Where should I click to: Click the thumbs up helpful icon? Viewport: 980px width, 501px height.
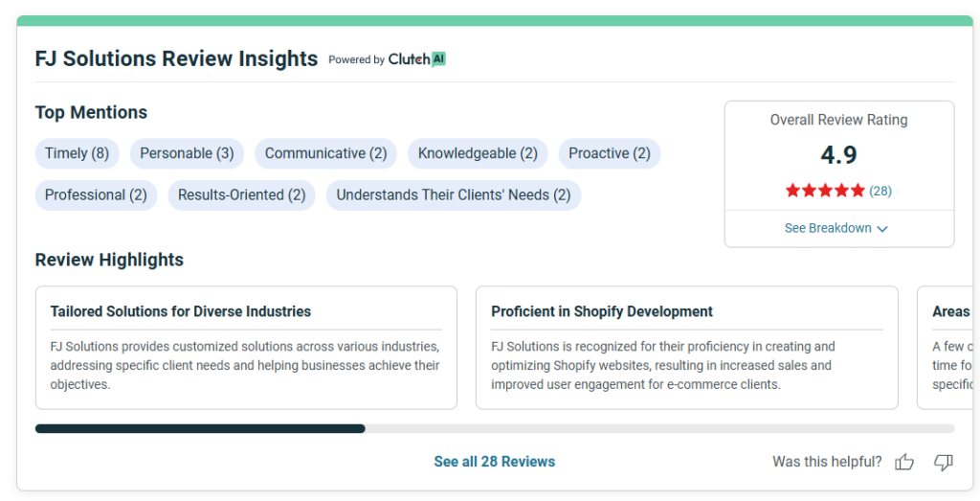(x=904, y=463)
